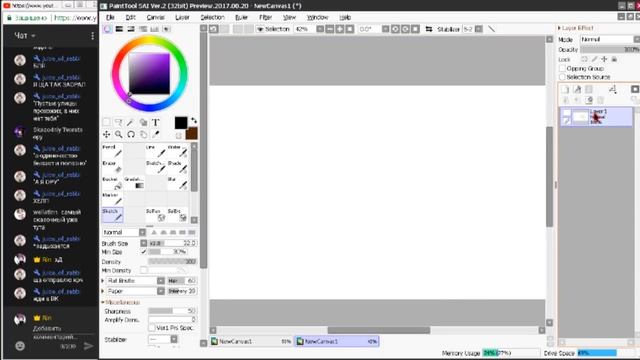The image size is (640, 360).
Task: Open the Filter menu
Action: (265, 17)
